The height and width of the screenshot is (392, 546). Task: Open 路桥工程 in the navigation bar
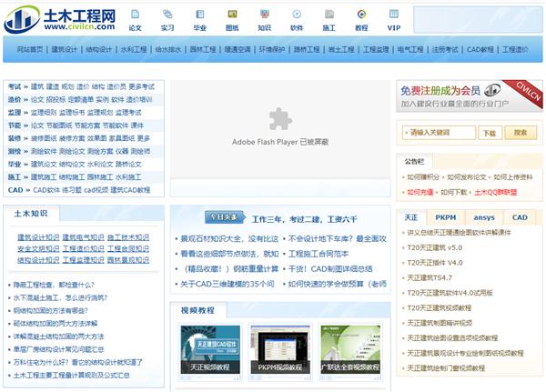307,49
